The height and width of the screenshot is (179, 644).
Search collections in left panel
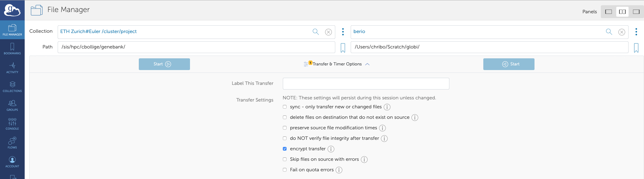(x=316, y=31)
